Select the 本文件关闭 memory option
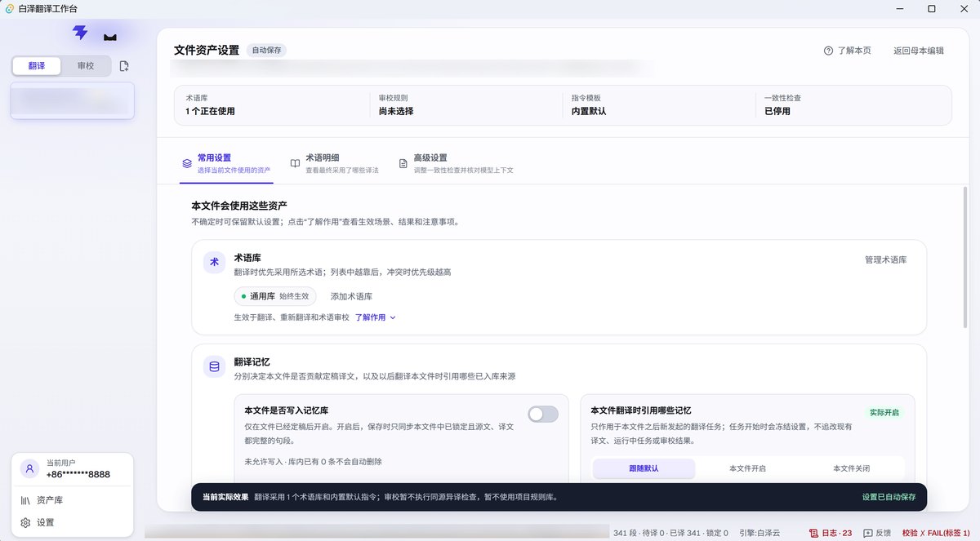This screenshot has width=980, height=541. tap(851, 468)
